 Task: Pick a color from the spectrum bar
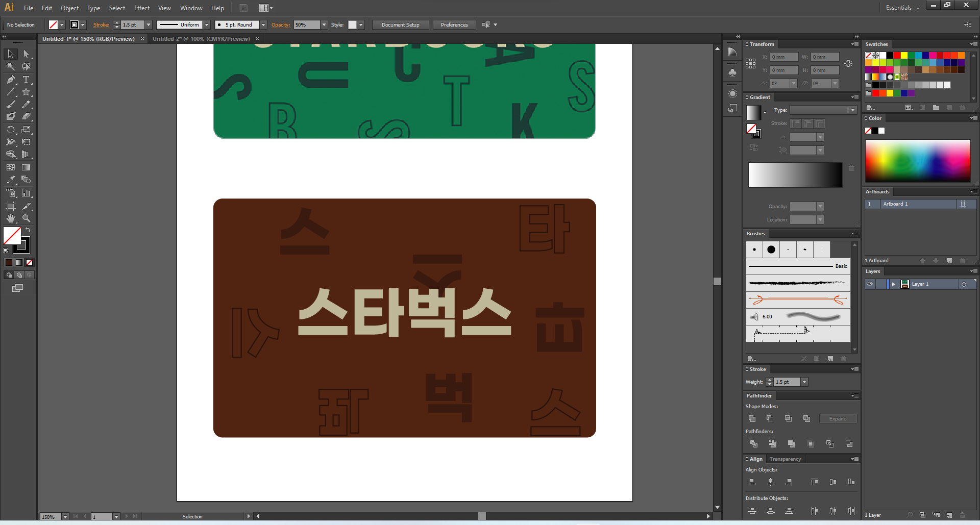(918, 161)
